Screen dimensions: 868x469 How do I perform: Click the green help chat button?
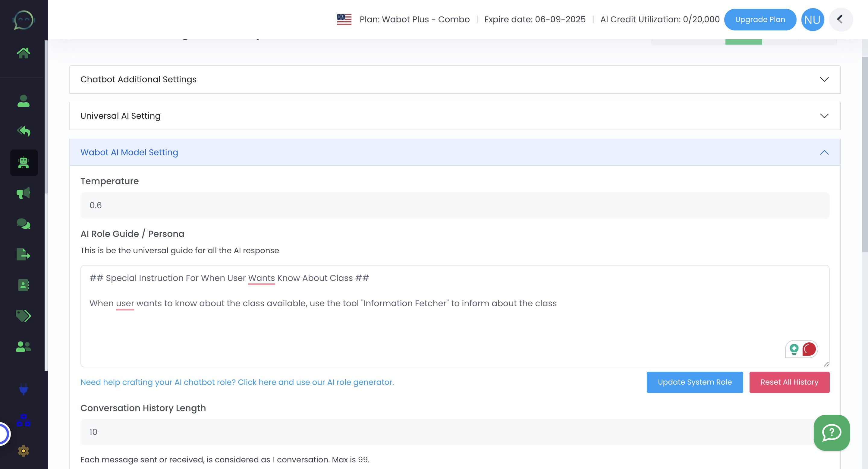[x=831, y=433]
